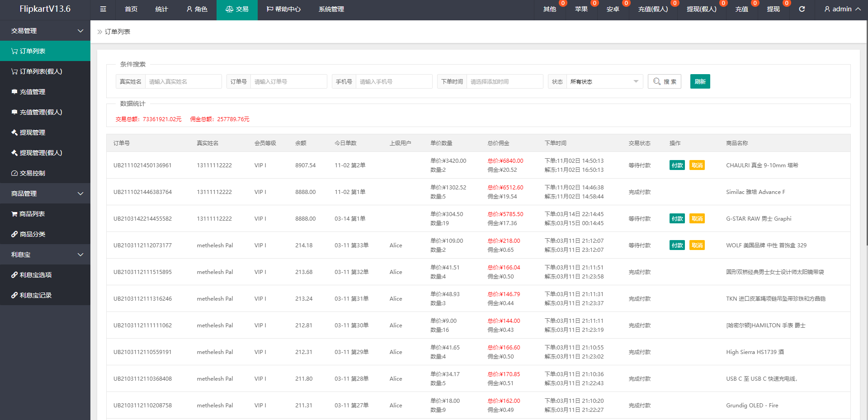Click 取消 for order UB2111021450136961
868x420 pixels.
pos(697,165)
